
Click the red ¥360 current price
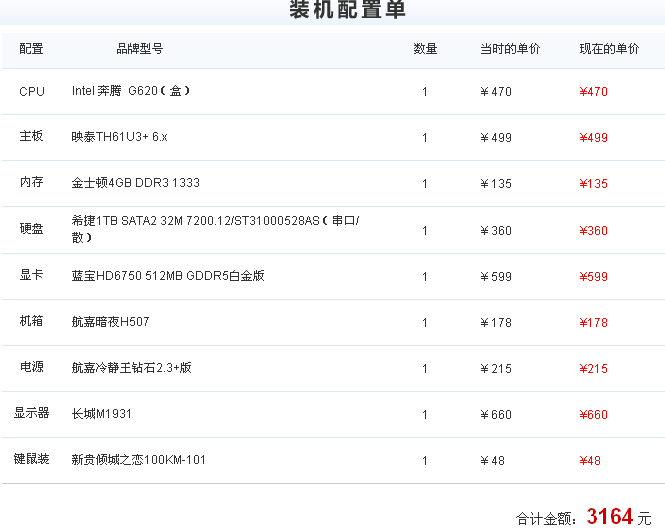(x=593, y=231)
